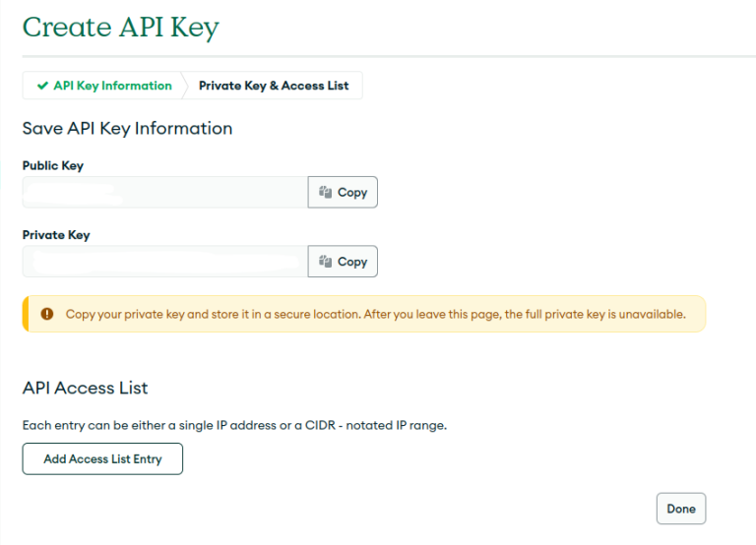Image resolution: width=756 pixels, height=545 pixels.
Task: Copy the Public Key value
Action: (x=343, y=192)
